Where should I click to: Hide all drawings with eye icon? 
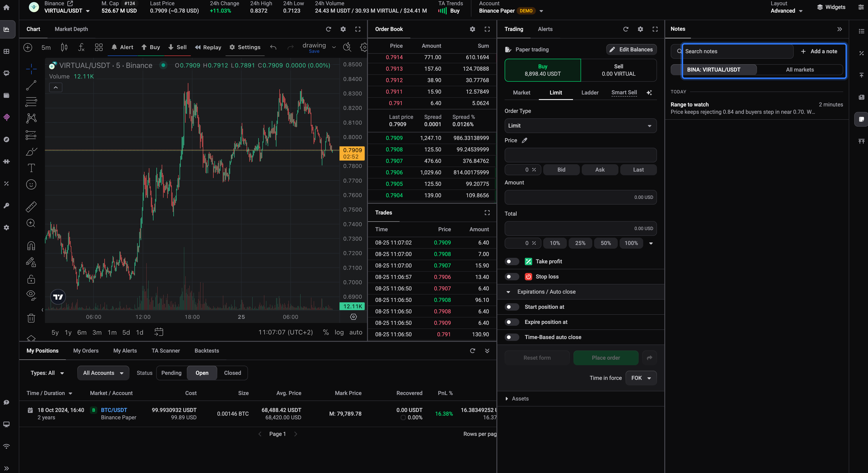pos(31,295)
